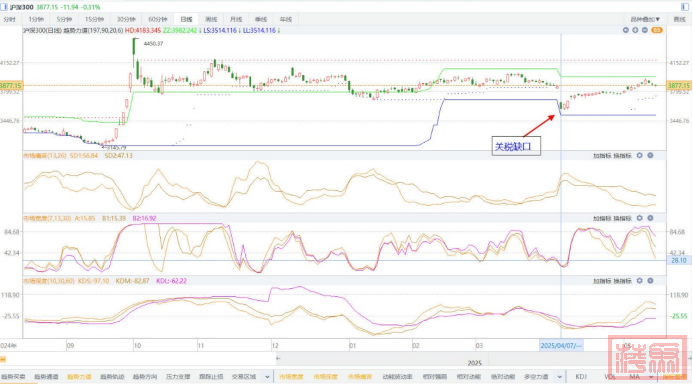The height and width of the screenshot is (385, 693).
Task: Click the right arrow at timeline scrollbar end
Action: [x=690, y=358]
